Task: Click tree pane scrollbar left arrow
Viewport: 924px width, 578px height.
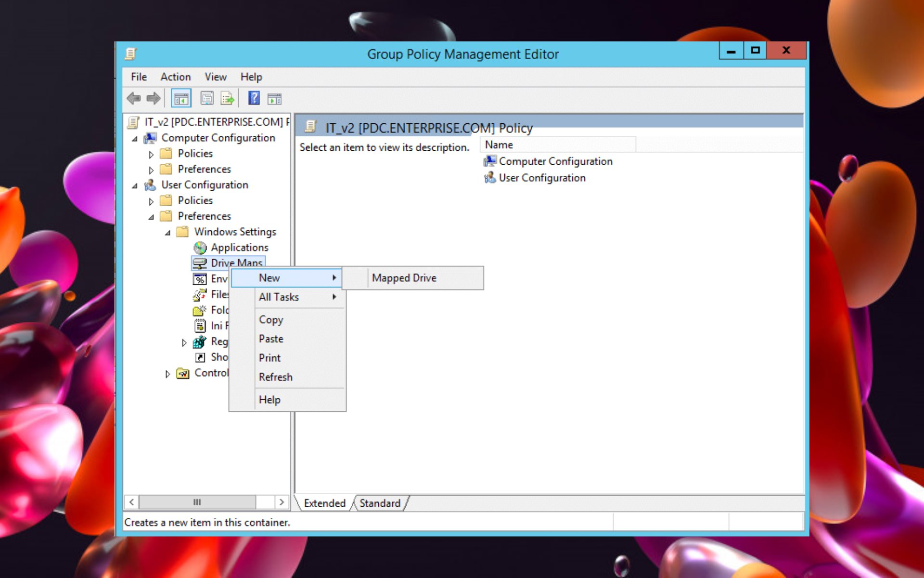Action: click(131, 502)
